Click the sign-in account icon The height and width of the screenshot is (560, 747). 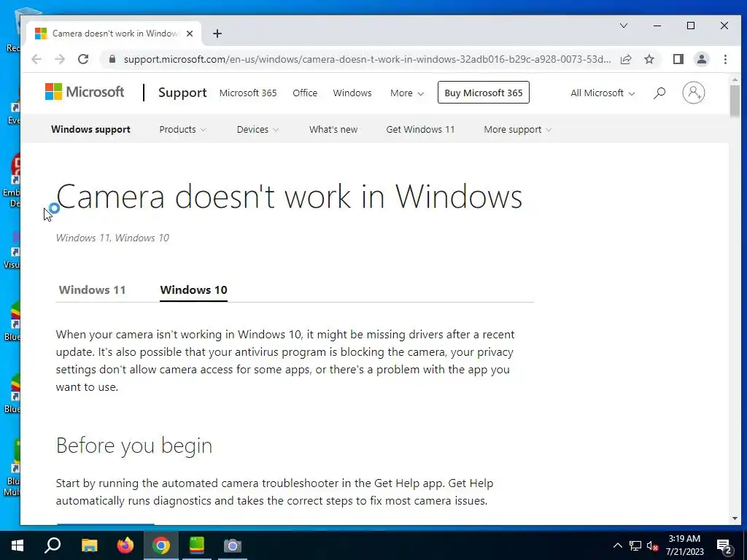tap(693, 93)
